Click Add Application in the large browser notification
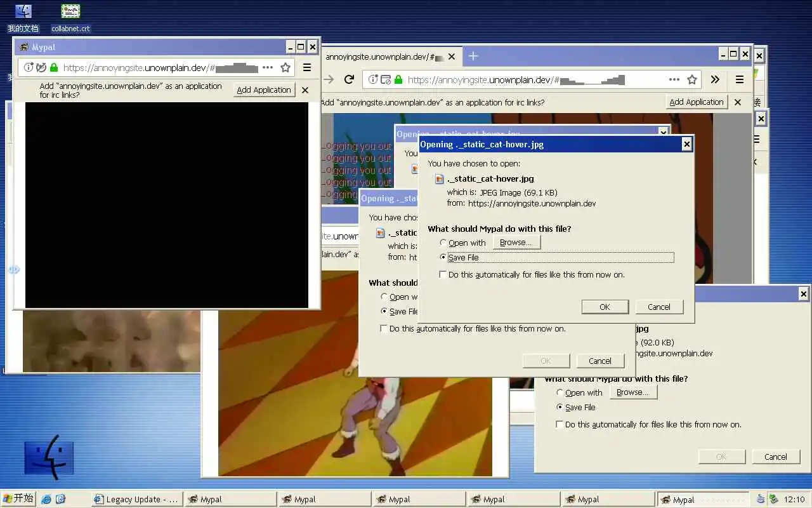This screenshot has height=508, width=812. [697, 102]
